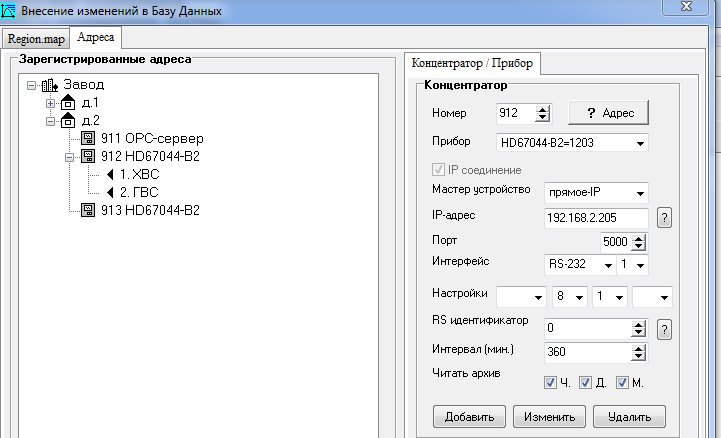Viewport: 721px width, 438px height.
Task: Click the IP-адрес input field
Action: pyautogui.click(x=596, y=218)
